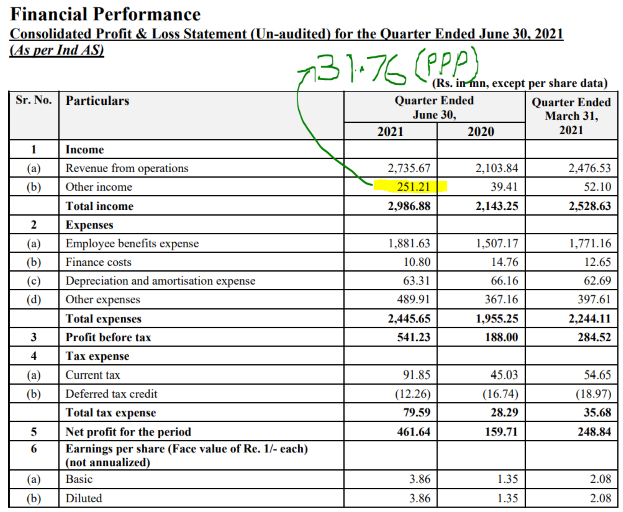Click net profit value 461.64
The width and height of the screenshot is (623, 512).
coord(414,432)
